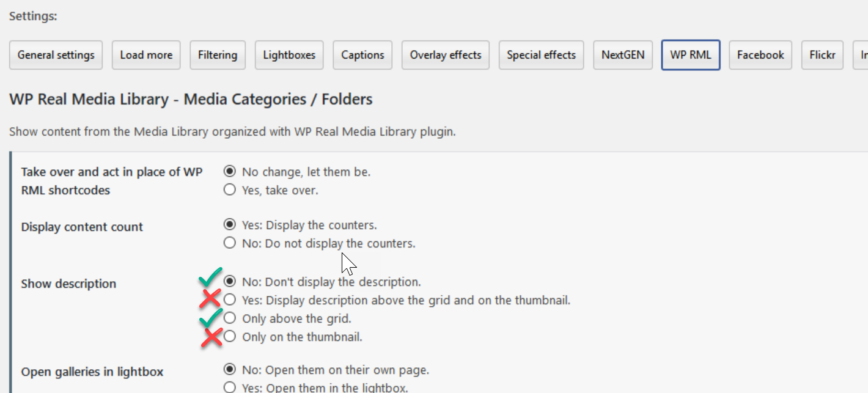Enable 'Yes: Display the counters' option
Viewport: 868px width, 393px height.
(x=230, y=225)
